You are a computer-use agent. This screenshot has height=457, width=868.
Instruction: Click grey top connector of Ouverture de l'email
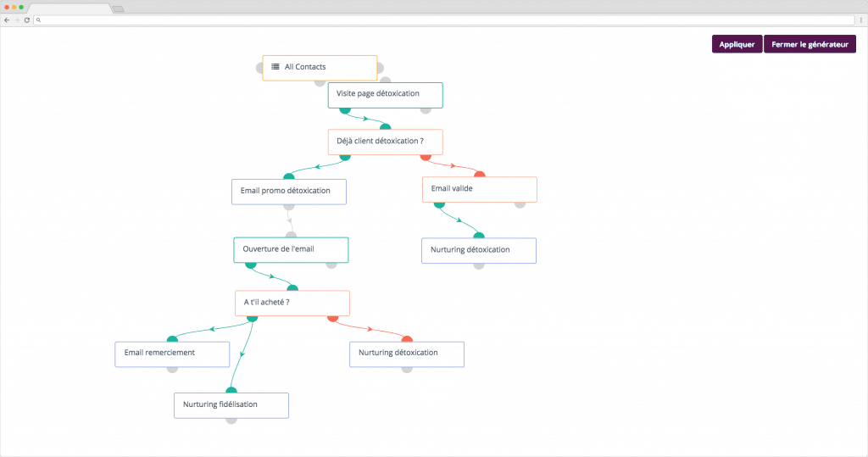point(292,235)
